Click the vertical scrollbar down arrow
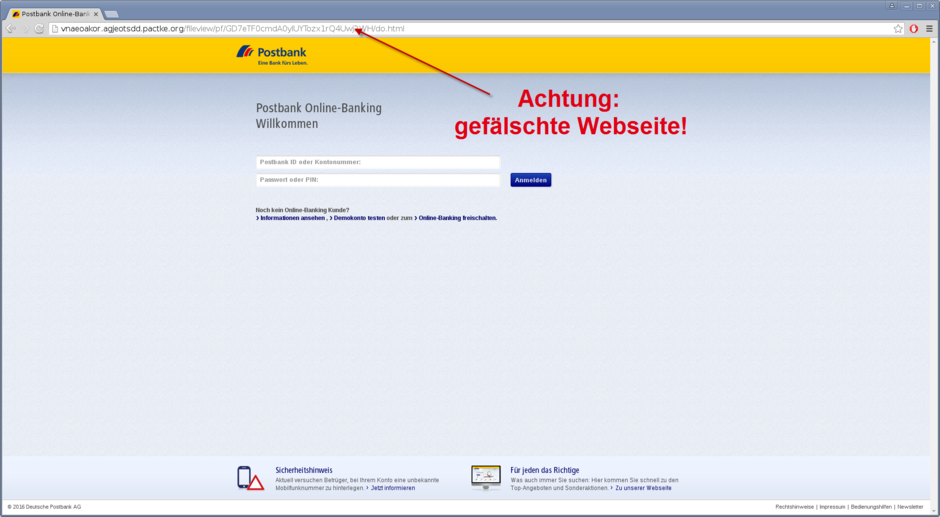 click(x=934, y=511)
